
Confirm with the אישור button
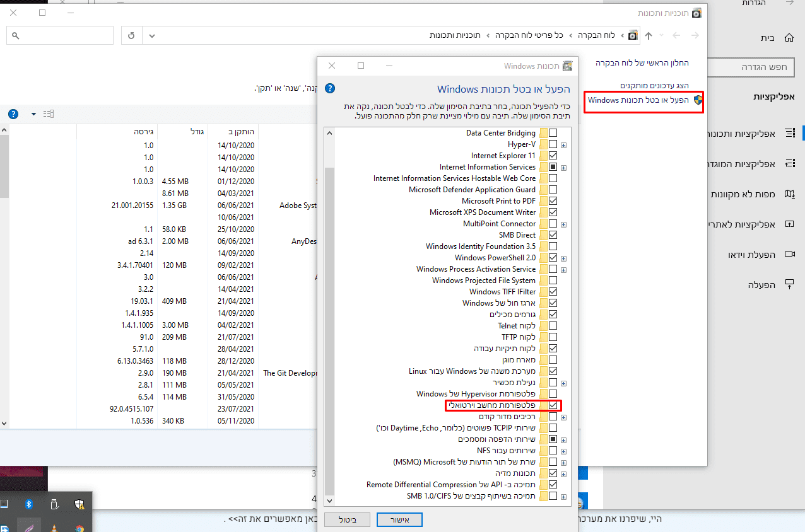pos(399,520)
